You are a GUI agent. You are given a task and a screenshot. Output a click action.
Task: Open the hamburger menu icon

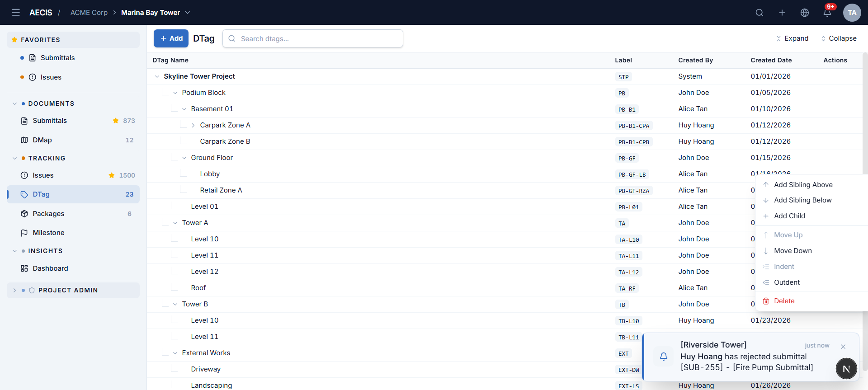point(16,13)
